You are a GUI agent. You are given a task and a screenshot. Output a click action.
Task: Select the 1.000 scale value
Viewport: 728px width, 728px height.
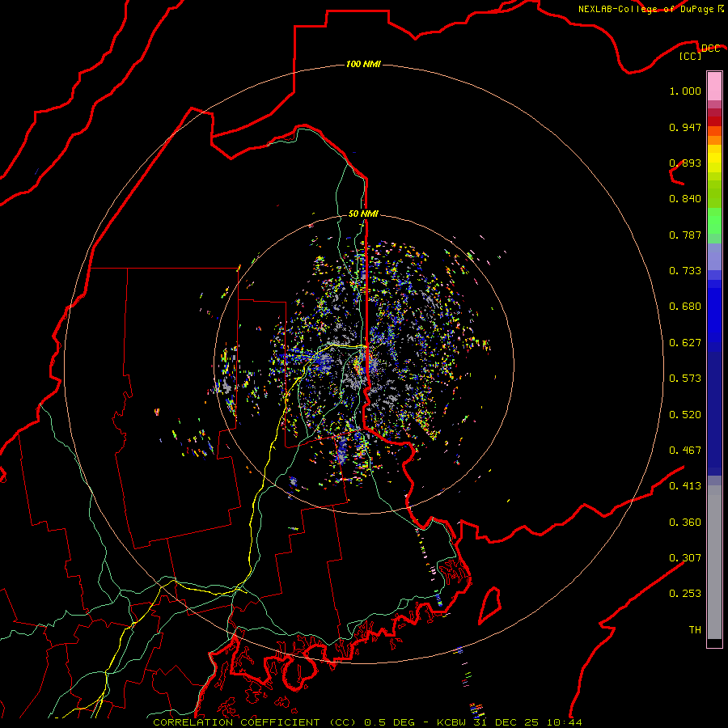pyautogui.click(x=685, y=91)
